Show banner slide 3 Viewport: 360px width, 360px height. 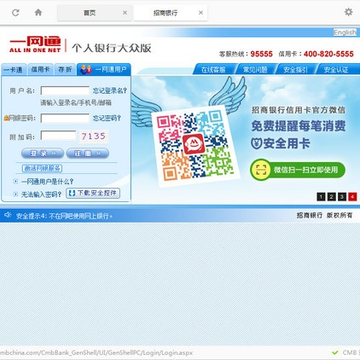pyautogui.click(x=342, y=197)
